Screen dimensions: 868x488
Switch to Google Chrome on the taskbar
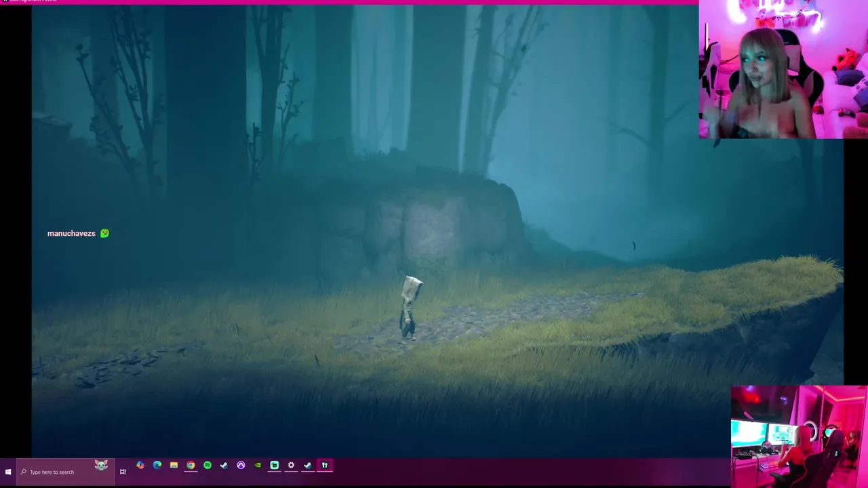191,466
